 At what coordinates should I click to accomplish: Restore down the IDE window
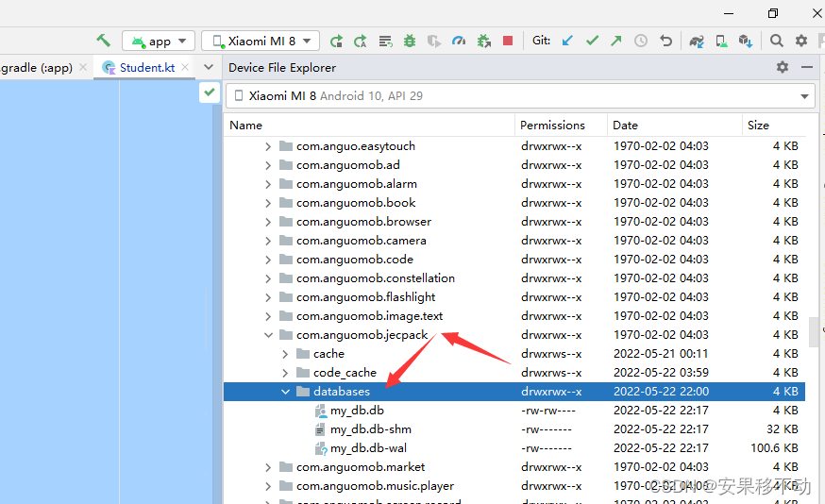click(773, 13)
